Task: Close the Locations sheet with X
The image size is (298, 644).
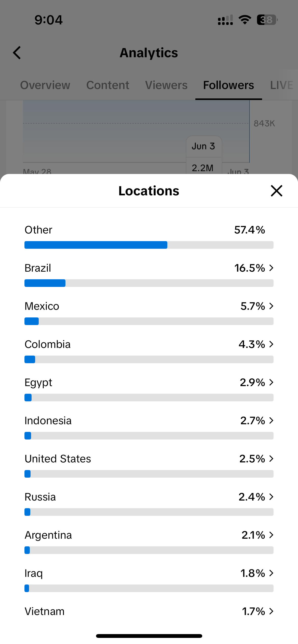Action: click(x=277, y=191)
